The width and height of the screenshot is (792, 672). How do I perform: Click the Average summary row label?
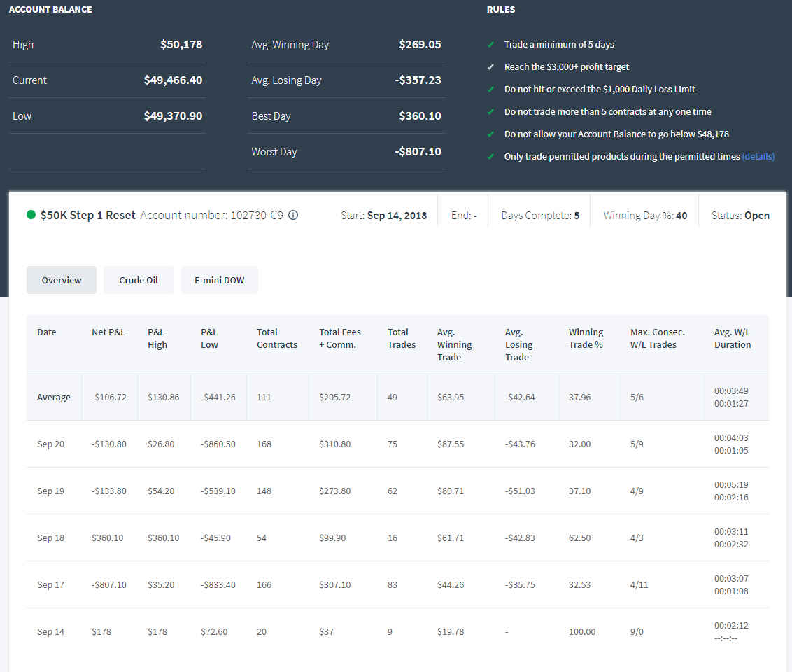click(54, 397)
